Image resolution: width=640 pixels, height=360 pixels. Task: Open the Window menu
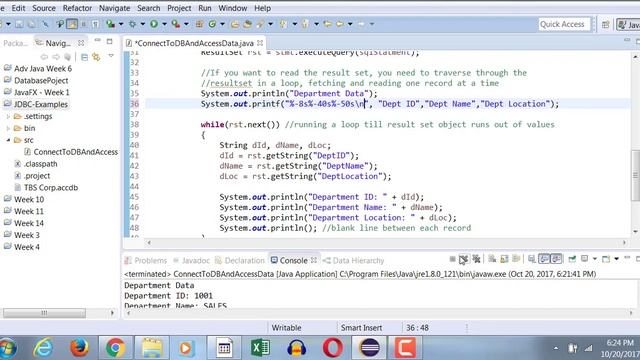[x=233, y=8]
